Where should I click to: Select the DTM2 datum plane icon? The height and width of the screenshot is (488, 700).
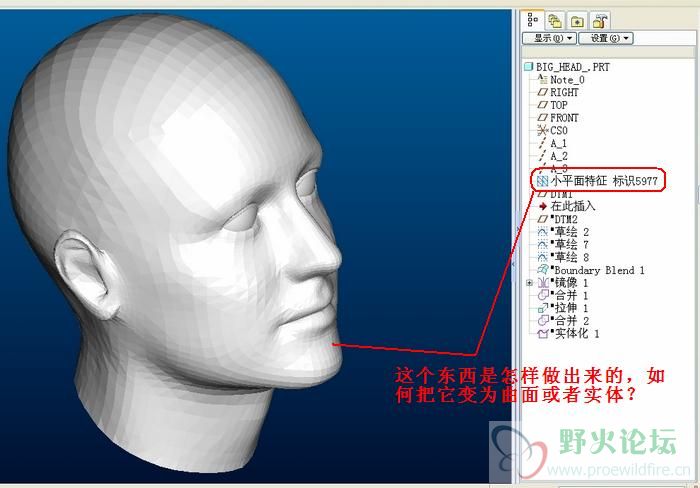[x=542, y=219]
